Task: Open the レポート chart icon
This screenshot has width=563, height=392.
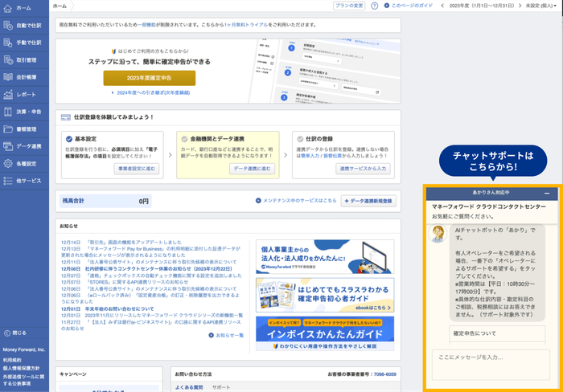Action: point(7,95)
